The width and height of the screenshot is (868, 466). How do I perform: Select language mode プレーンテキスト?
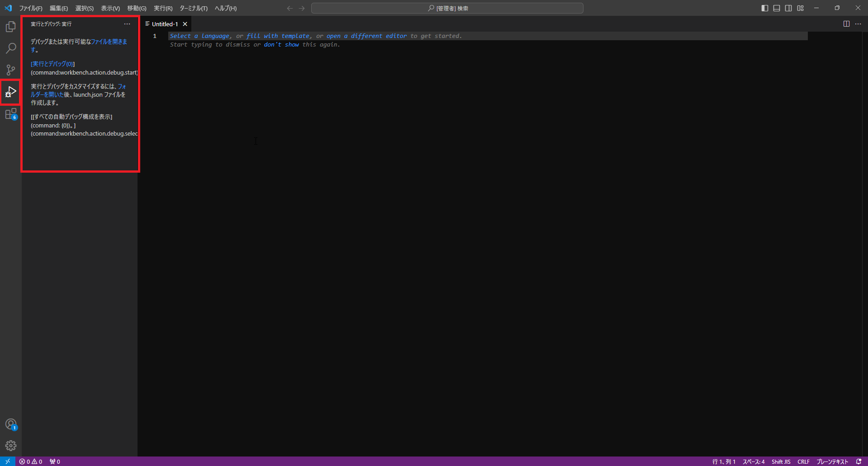point(832,461)
